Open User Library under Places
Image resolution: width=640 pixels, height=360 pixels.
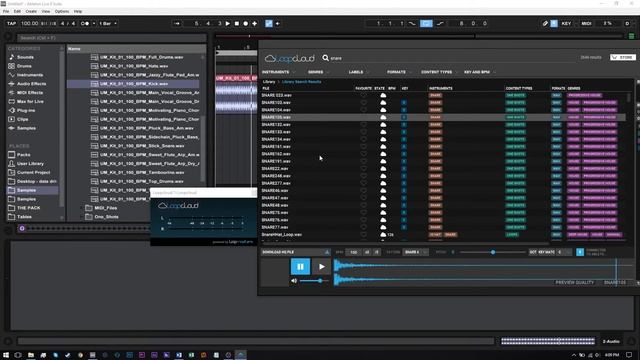30,164
